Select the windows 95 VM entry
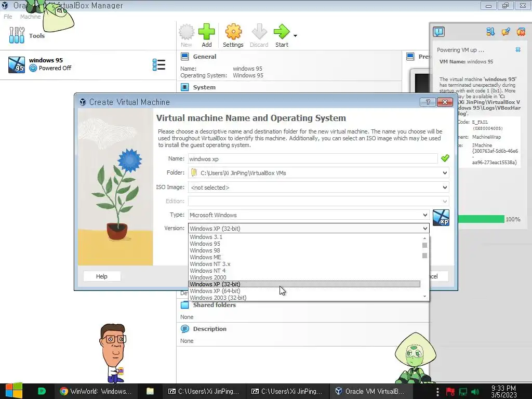Screen dimensions: 532x399 click(x=88, y=64)
